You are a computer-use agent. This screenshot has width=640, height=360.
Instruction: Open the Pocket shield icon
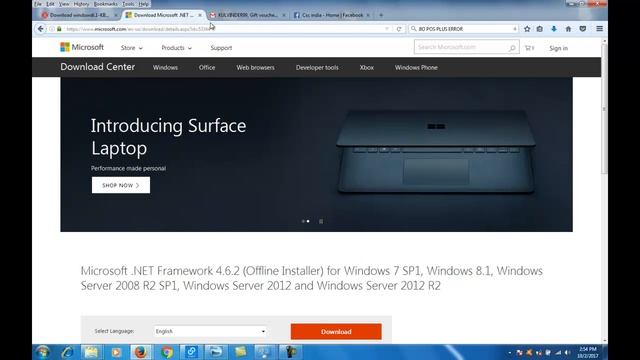click(583, 29)
